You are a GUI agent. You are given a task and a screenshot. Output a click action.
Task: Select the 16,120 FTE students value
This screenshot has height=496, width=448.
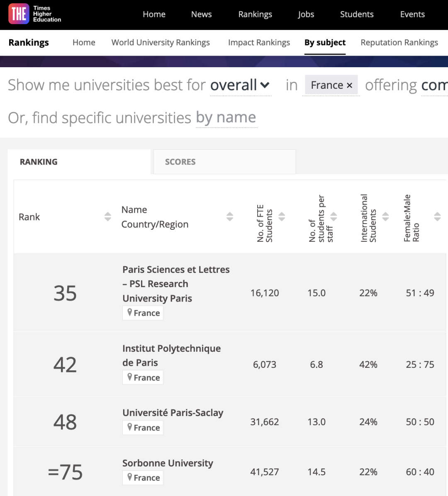pos(265,293)
